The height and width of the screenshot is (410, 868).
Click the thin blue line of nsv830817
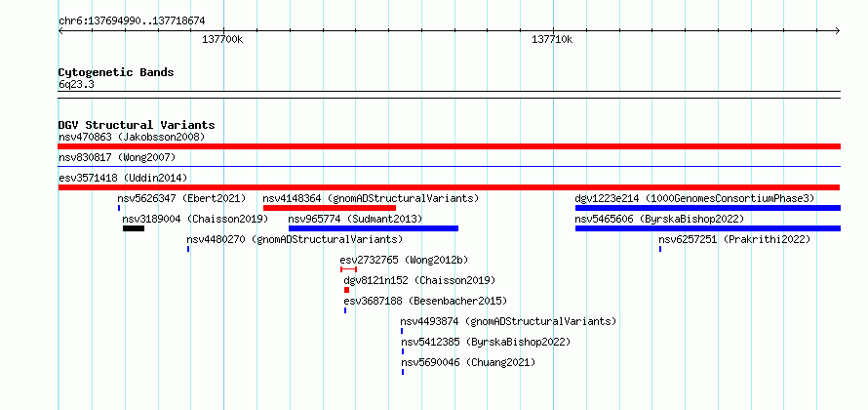(449, 166)
